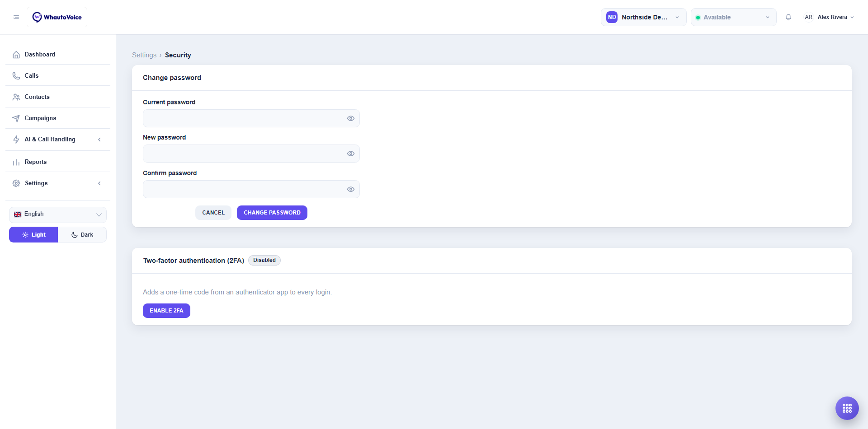Click the Settings gear icon
Image resolution: width=868 pixels, height=429 pixels.
16,183
